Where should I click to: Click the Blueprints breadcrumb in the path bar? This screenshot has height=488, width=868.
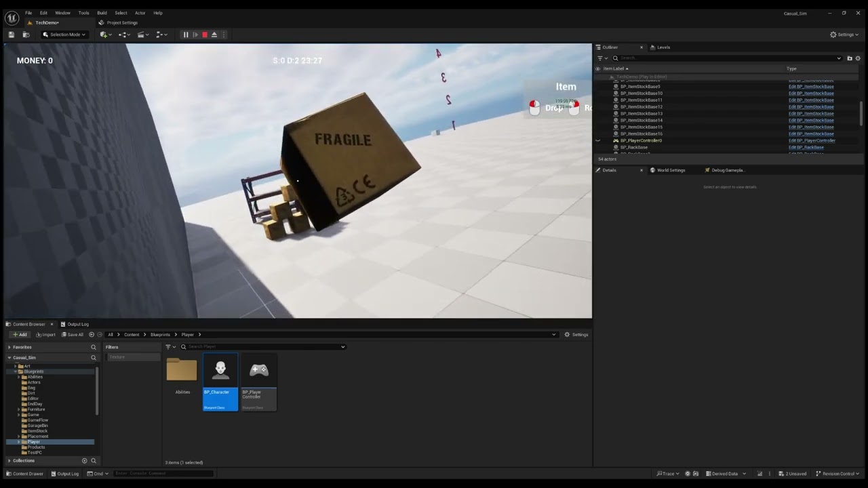pos(160,334)
